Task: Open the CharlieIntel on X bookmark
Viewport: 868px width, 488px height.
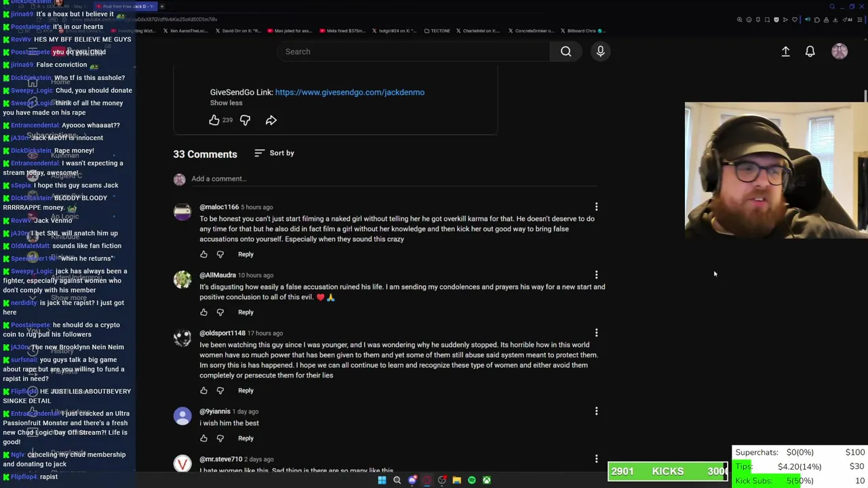Action: (x=478, y=30)
